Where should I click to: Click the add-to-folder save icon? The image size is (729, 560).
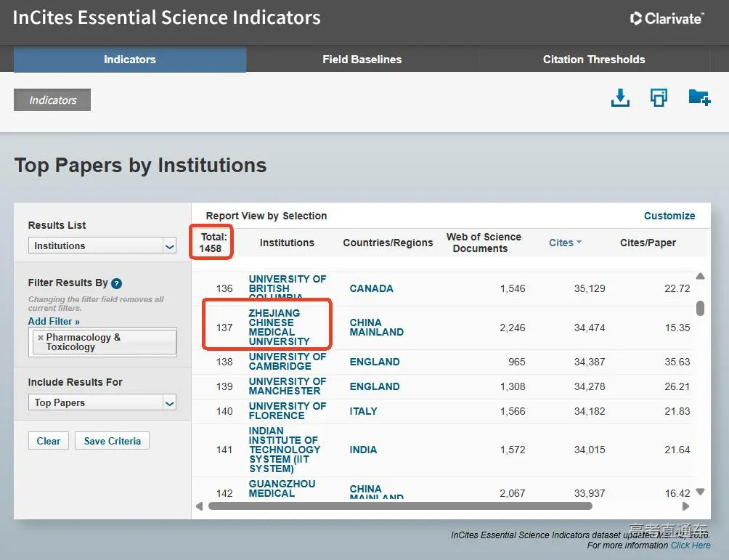click(699, 97)
